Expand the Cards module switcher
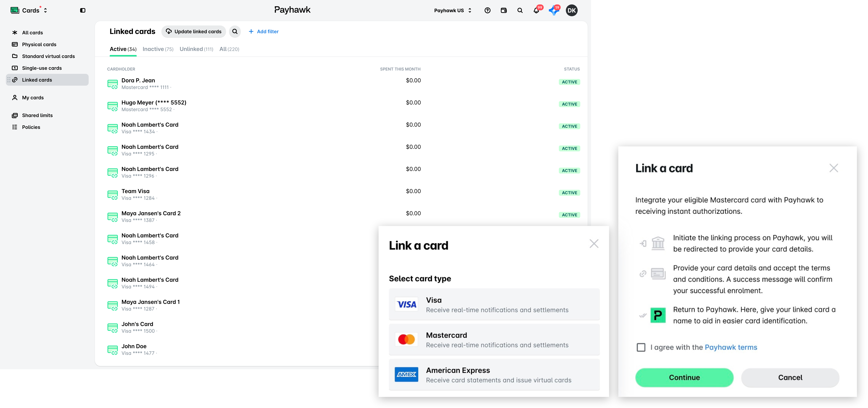This screenshot has height=408, width=868. pos(45,11)
